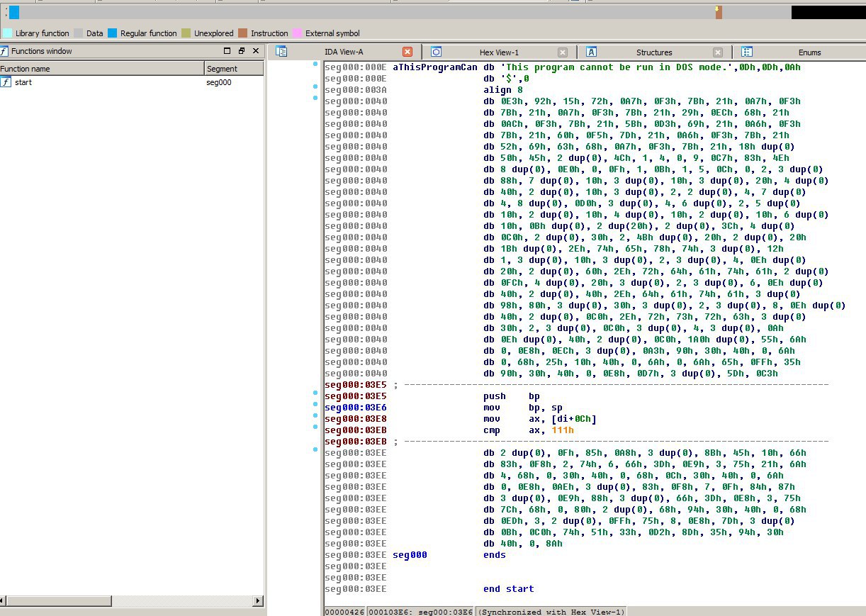Click the function icon beside start
The image size is (866, 616).
pyautogui.click(x=6, y=82)
